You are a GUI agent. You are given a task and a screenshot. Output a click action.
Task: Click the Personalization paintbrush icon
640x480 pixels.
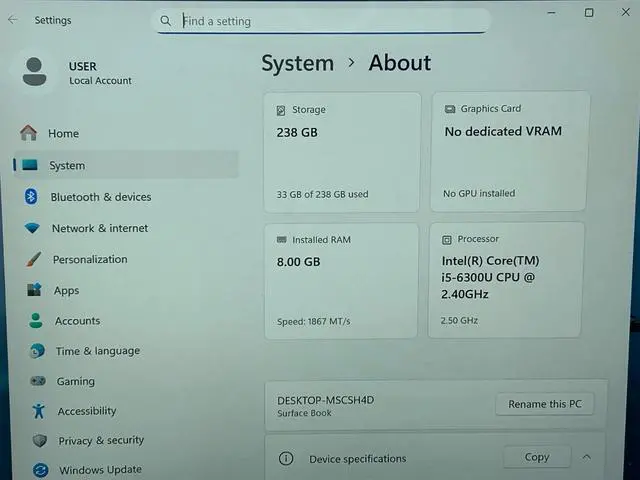pyautogui.click(x=34, y=259)
